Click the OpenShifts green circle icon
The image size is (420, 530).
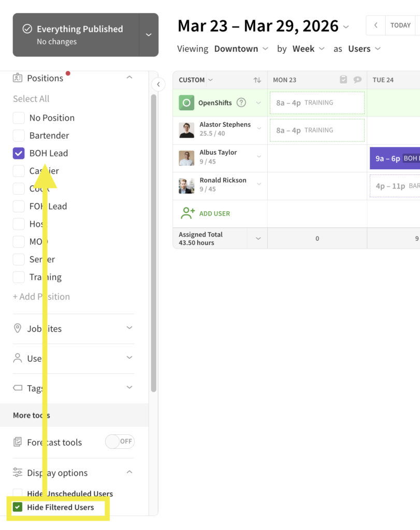click(186, 102)
